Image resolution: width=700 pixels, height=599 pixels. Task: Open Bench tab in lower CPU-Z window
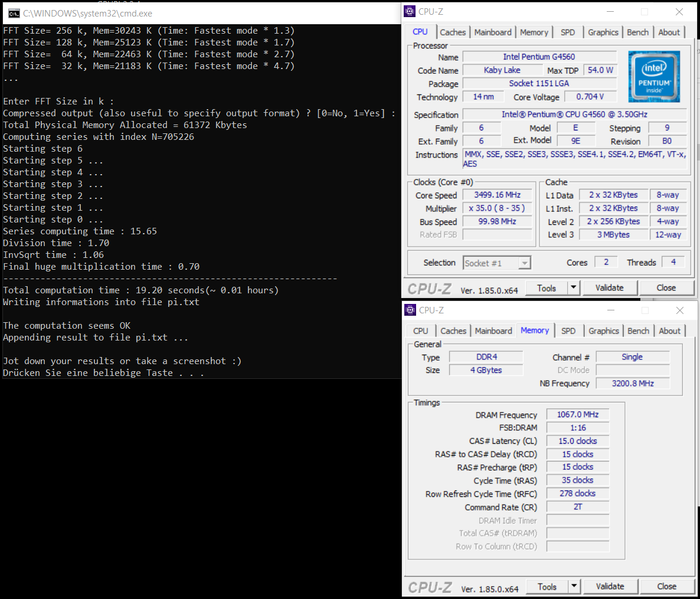(638, 330)
